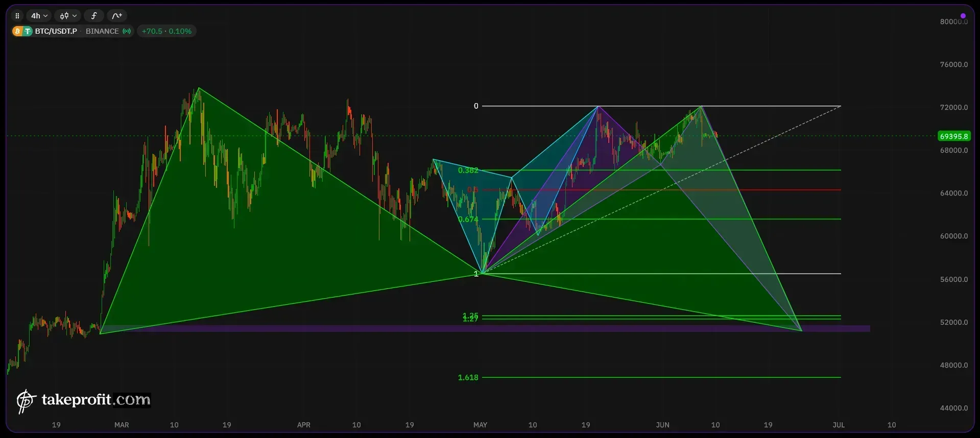Viewport: 980px width, 438px height.
Task: Click the 76000.0 price axis label
Action: coord(953,65)
